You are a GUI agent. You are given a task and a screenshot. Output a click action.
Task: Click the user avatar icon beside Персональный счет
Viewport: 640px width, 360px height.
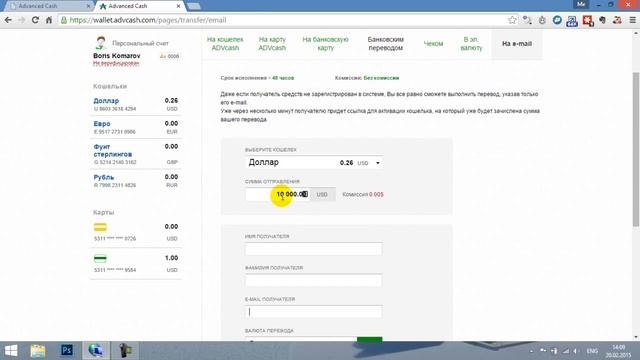click(100, 43)
